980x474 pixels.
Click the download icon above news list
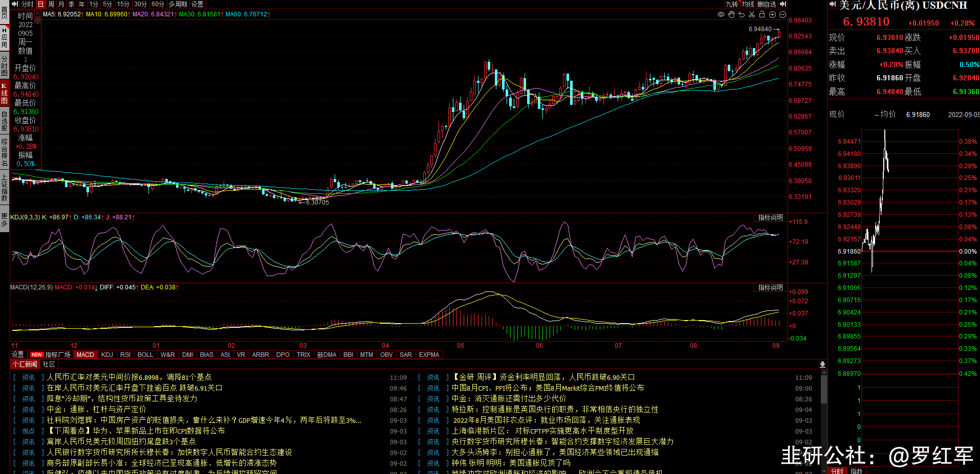[822, 365]
